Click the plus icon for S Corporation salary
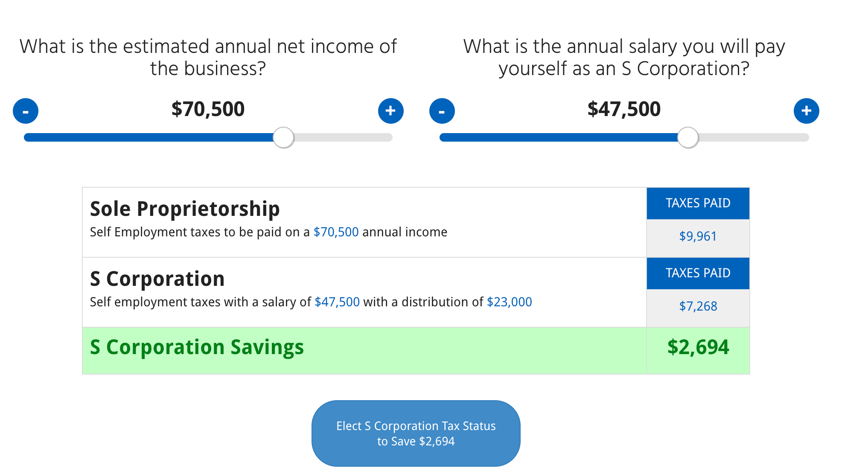868x471 pixels. 807,110
